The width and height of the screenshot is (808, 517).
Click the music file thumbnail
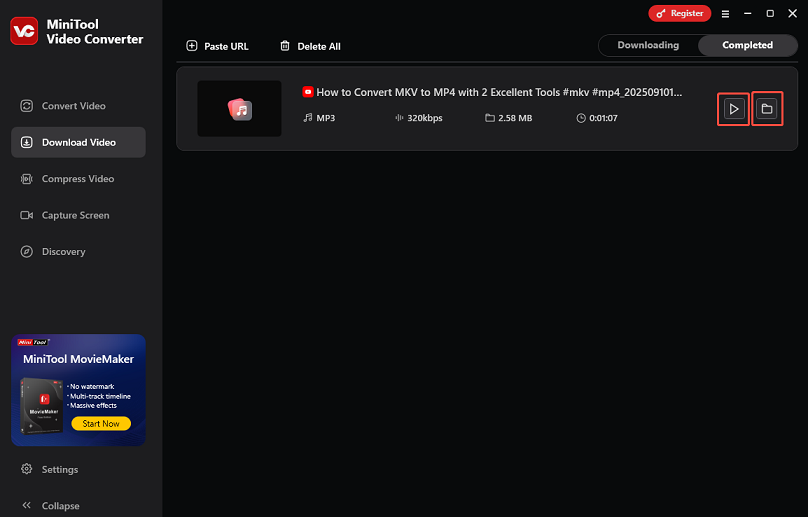[240, 109]
